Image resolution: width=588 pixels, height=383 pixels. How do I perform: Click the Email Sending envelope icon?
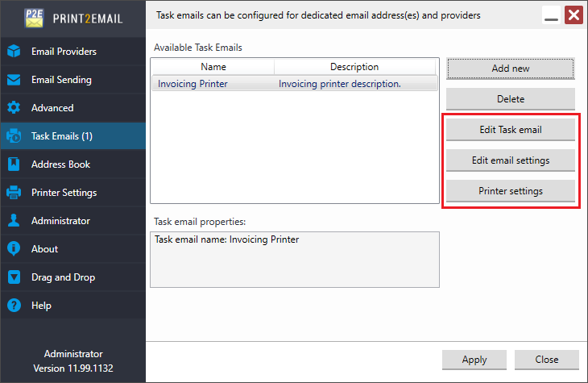click(14, 80)
